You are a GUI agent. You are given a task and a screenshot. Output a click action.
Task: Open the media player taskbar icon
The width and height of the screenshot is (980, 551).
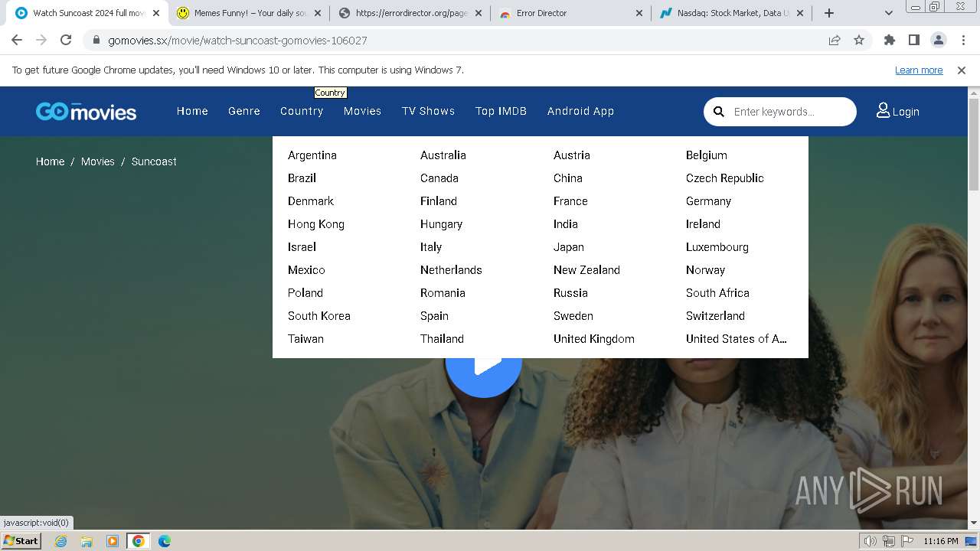pos(113,541)
